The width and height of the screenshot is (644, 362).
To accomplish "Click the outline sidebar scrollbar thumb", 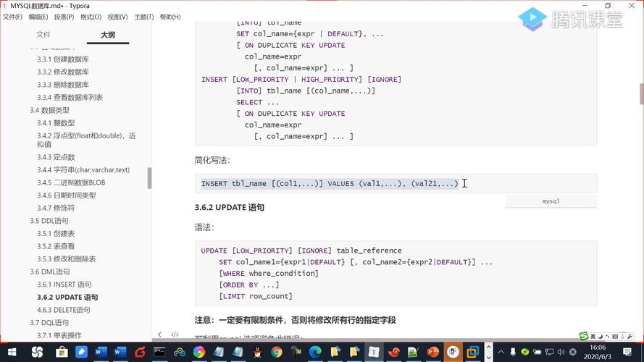I will point(149,177).
